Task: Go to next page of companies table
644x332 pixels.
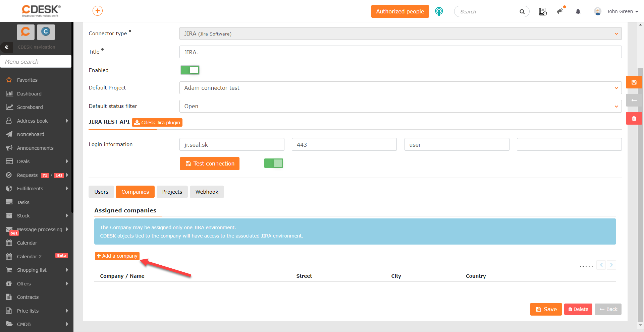Action: click(611, 265)
